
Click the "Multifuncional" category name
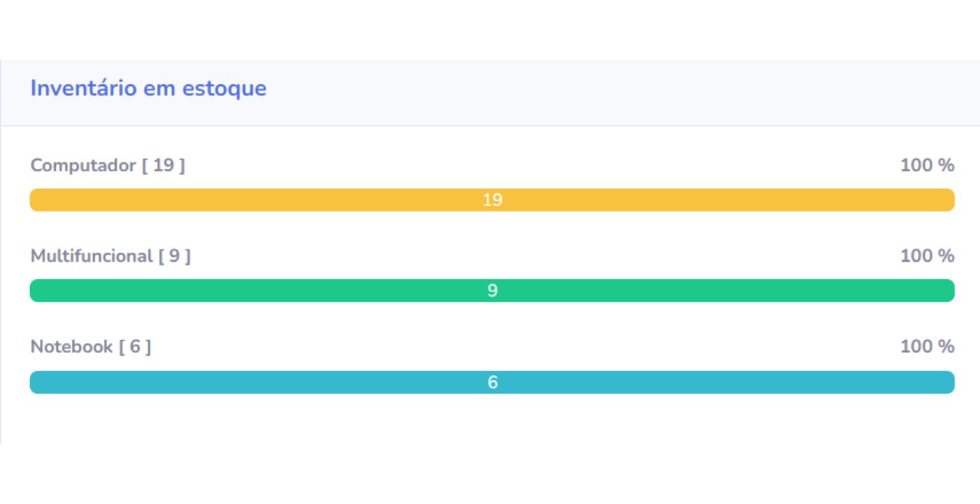[x=92, y=256]
